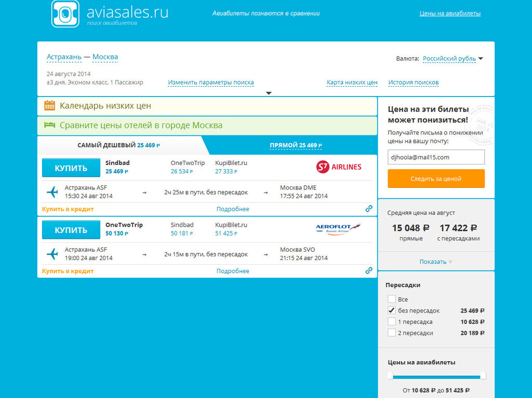Enable the 1 пересадка checkbox
The image size is (532, 398).
coord(392,321)
